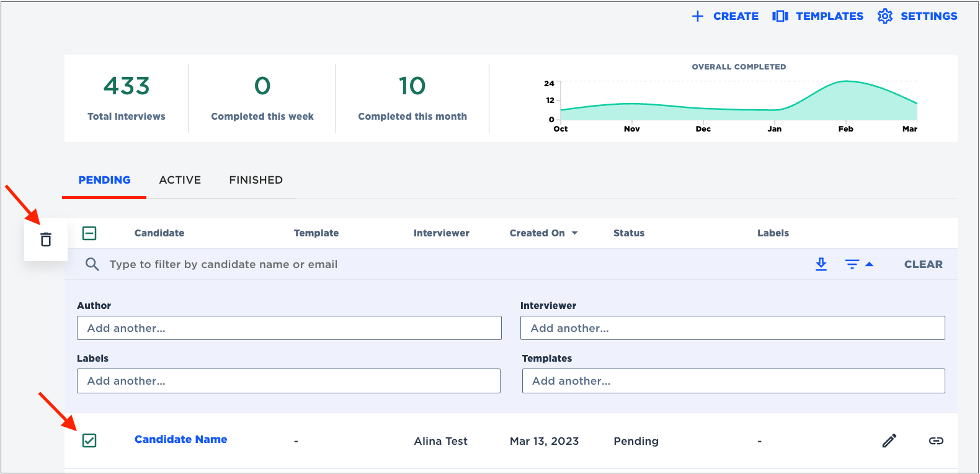Sort by Created On arrow
The width and height of the screenshot is (980, 474).
click(x=574, y=233)
